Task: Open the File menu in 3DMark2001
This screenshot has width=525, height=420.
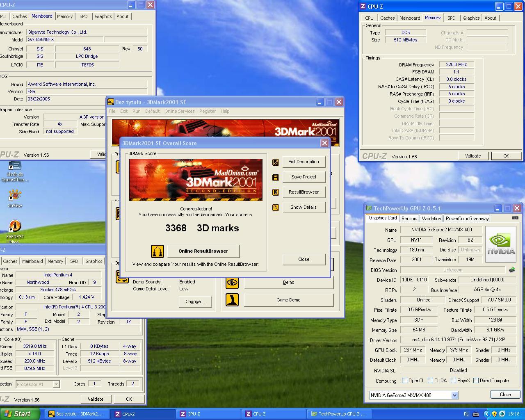Action: pyautogui.click(x=112, y=111)
